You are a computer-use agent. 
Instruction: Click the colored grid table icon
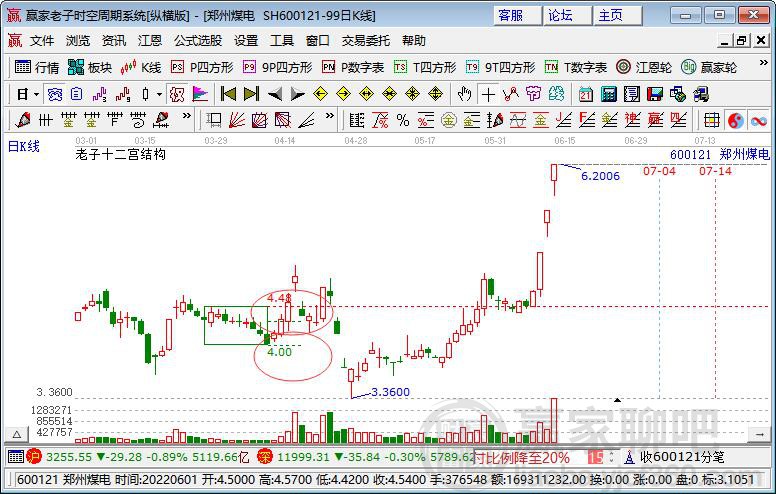pyautogui.click(x=712, y=120)
